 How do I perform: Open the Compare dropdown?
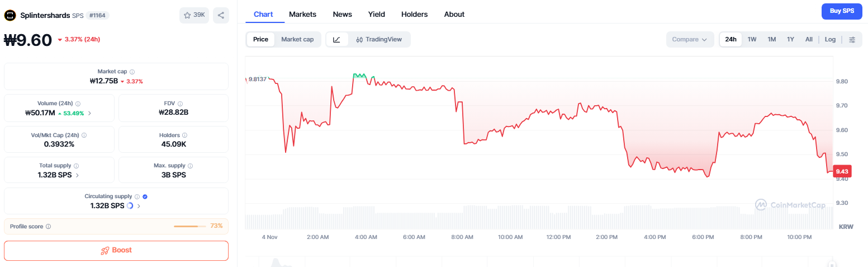(x=689, y=39)
